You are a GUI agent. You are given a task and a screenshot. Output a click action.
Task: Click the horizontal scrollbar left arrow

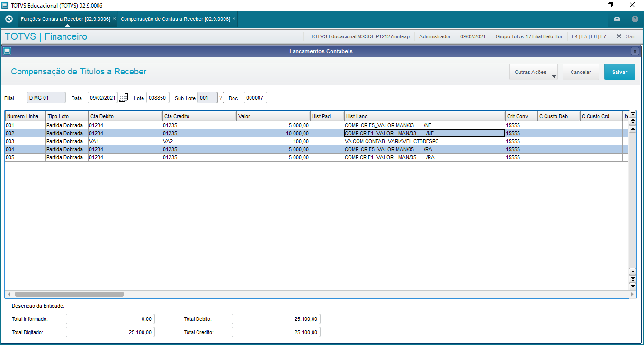coord(9,294)
